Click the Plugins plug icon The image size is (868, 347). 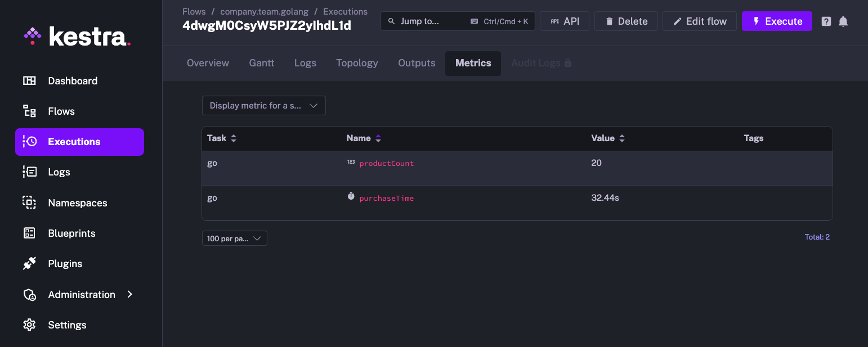pyautogui.click(x=29, y=264)
